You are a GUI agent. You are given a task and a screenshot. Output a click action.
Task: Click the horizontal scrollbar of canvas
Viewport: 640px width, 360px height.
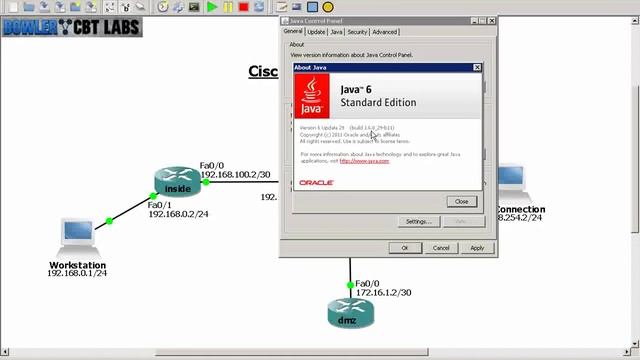click(291, 352)
